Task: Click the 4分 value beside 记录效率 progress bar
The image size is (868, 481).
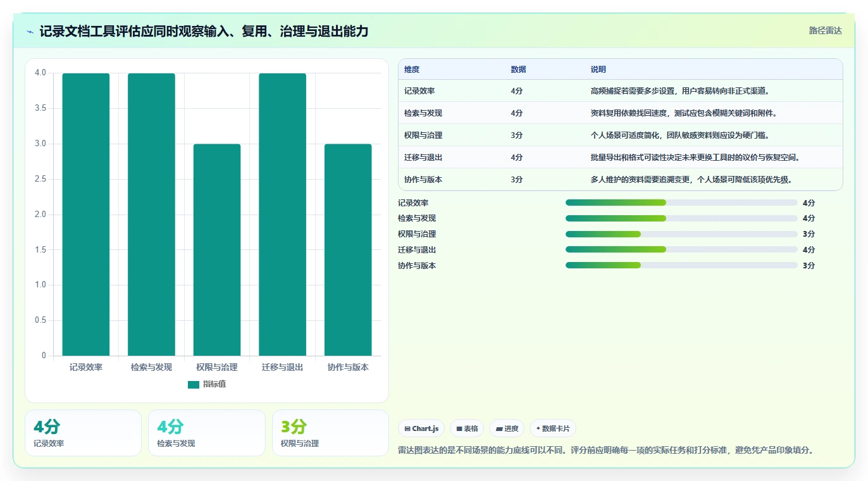Action: [809, 203]
